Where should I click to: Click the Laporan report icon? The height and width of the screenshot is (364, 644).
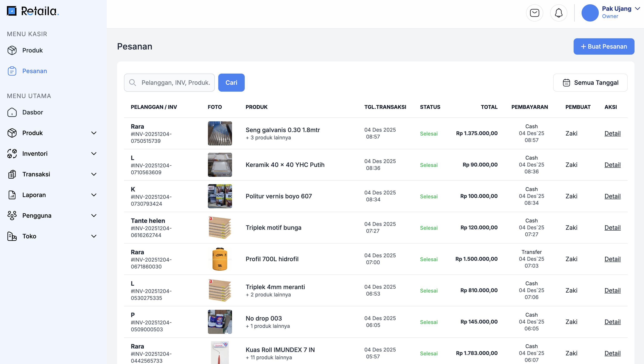click(12, 195)
